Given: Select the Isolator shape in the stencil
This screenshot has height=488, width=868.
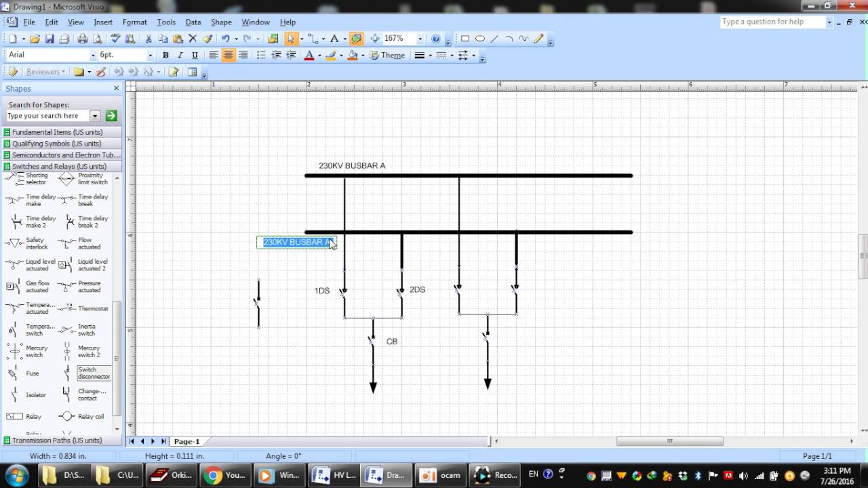Looking at the screenshot, I should pyautogui.click(x=27, y=395).
